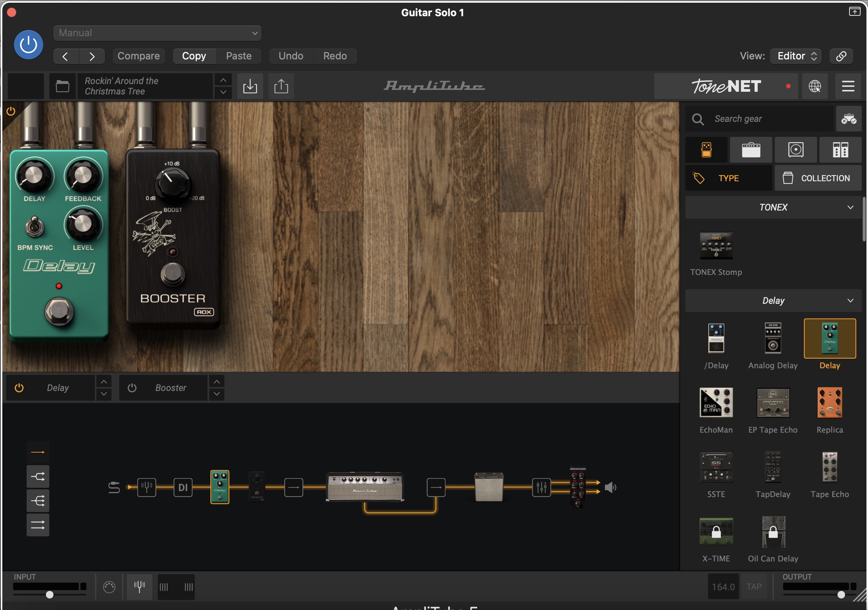
Task: Select the highlighted Delay pedal thumbnail
Action: [830, 339]
